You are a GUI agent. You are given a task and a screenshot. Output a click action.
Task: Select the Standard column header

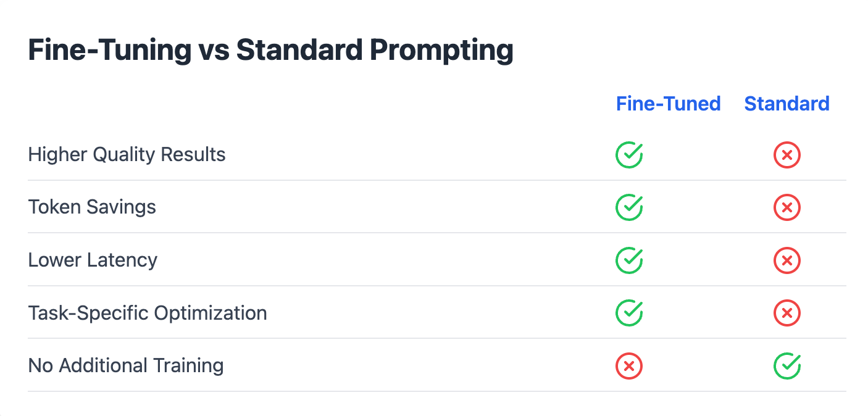[x=787, y=103]
